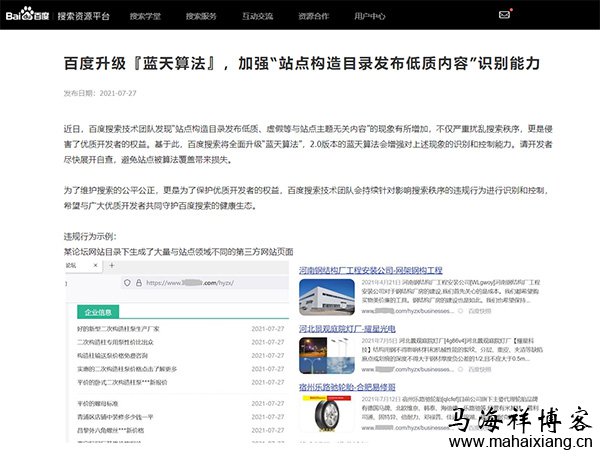This screenshot has width=600, height=459.
Task: Click the shield icon beside the URL
Action: point(127,283)
